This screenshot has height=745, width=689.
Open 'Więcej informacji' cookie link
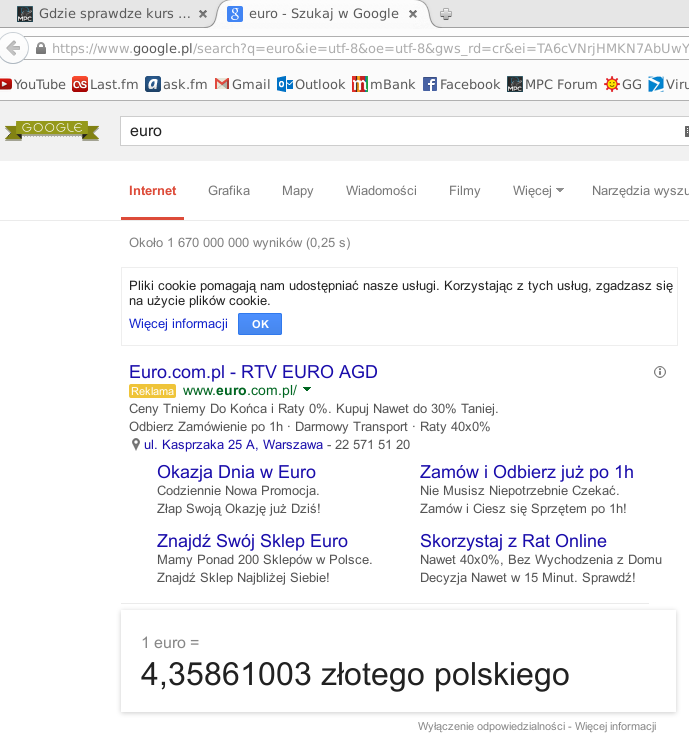(178, 324)
